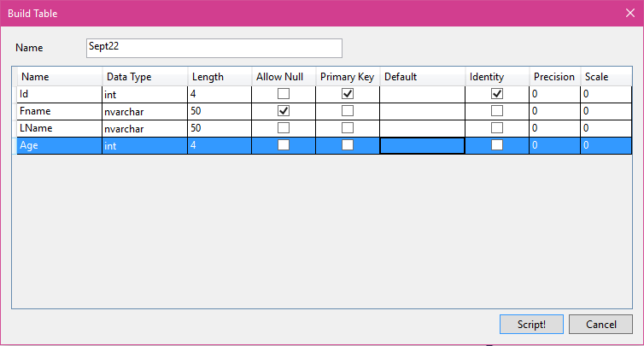This screenshot has height=346, width=644.
Task: Toggle Identity for Id row
Action: [x=497, y=94]
